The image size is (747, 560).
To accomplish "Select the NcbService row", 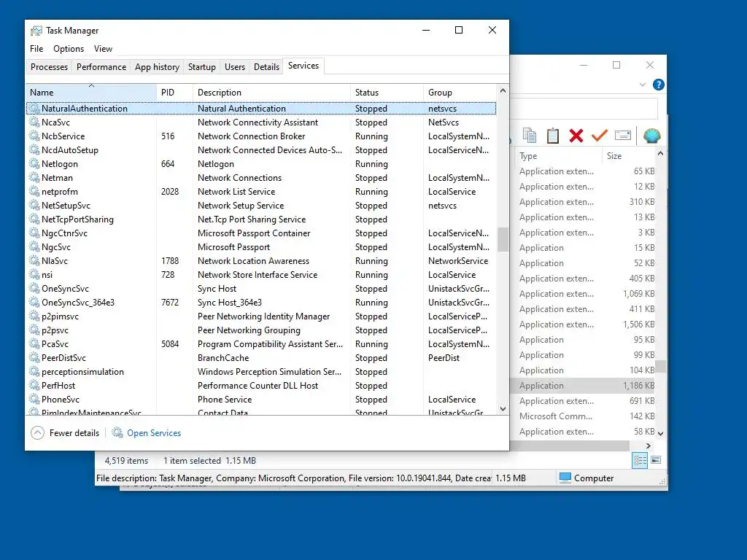I will pyautogui.click(x=261, y=136).
